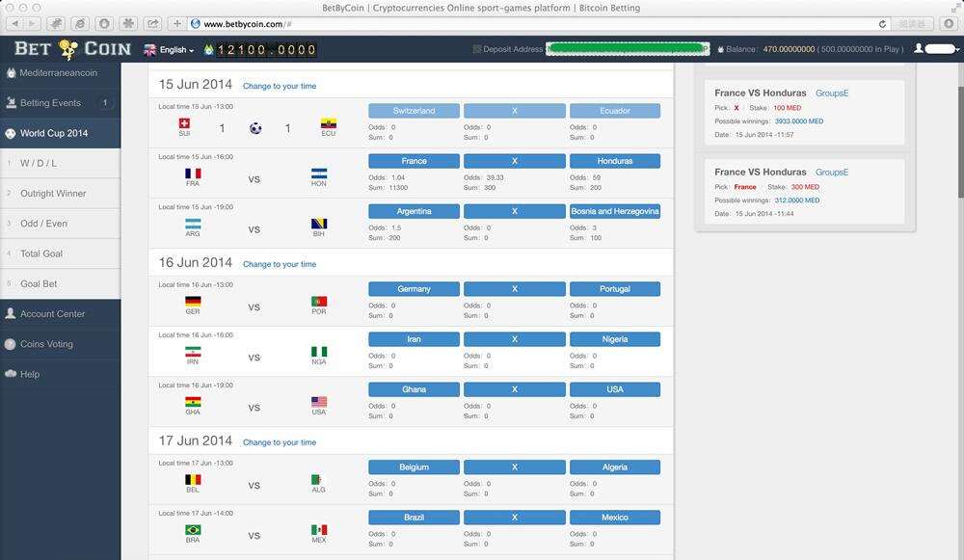The image size is (964, 560).
Task: Click the add-tab plus button
Action: [177, 24]
